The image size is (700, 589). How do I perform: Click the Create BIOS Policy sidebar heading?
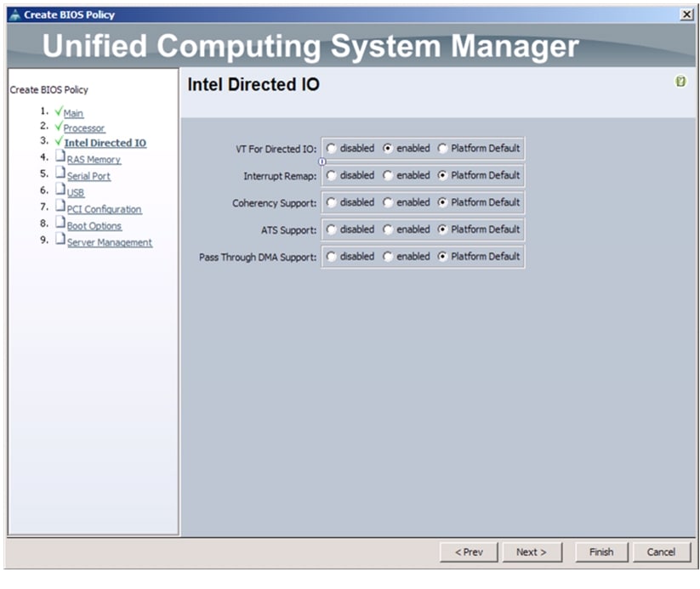click(x=49, y=90)
